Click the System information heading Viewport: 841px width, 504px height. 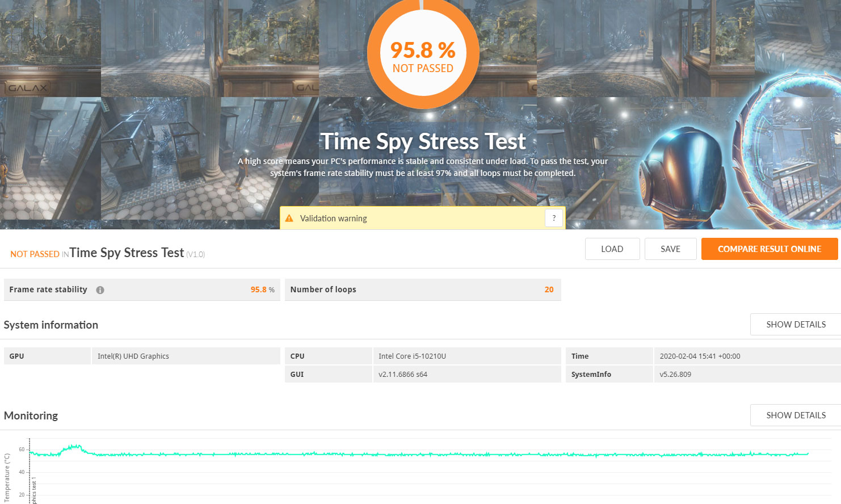point(51,325)
